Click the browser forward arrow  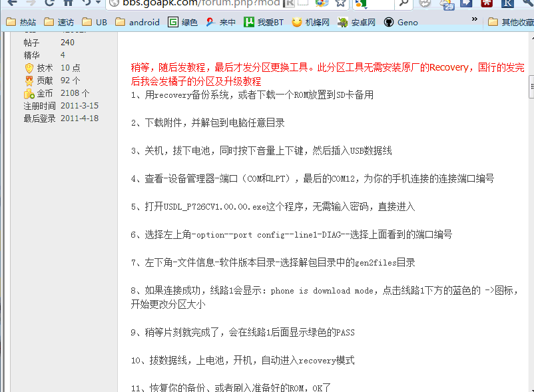coord(31,3)
